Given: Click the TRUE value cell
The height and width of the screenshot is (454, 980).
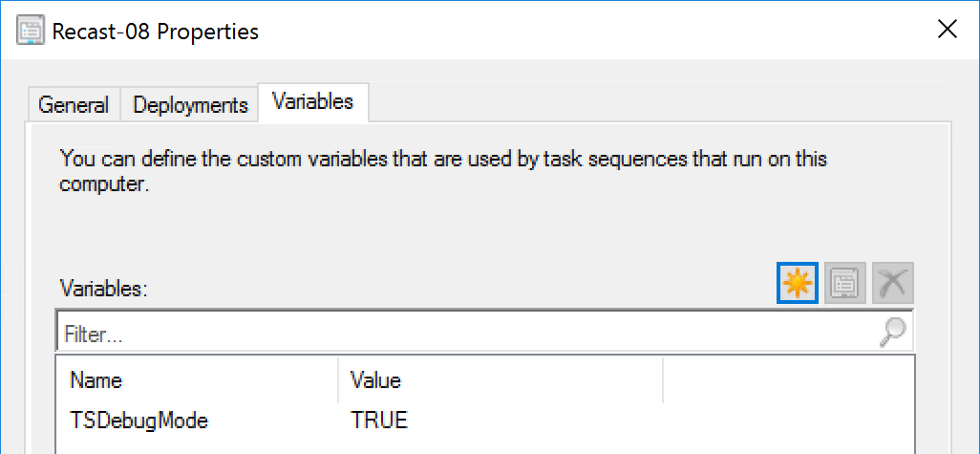Looking at the screenshot, I should point(379,421).
